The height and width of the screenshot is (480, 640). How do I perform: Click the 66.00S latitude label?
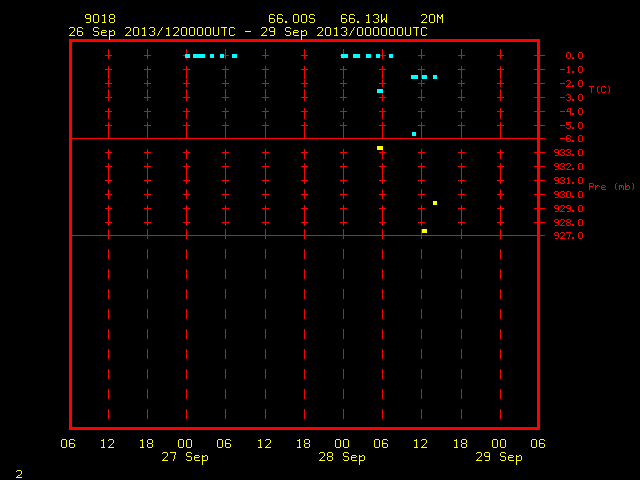click(x=292, y=19)
